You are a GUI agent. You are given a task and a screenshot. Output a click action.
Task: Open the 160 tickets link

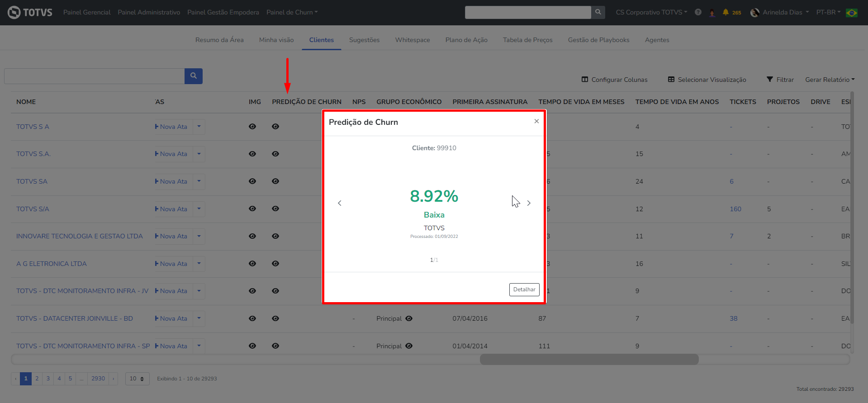(x=735, y=209)
